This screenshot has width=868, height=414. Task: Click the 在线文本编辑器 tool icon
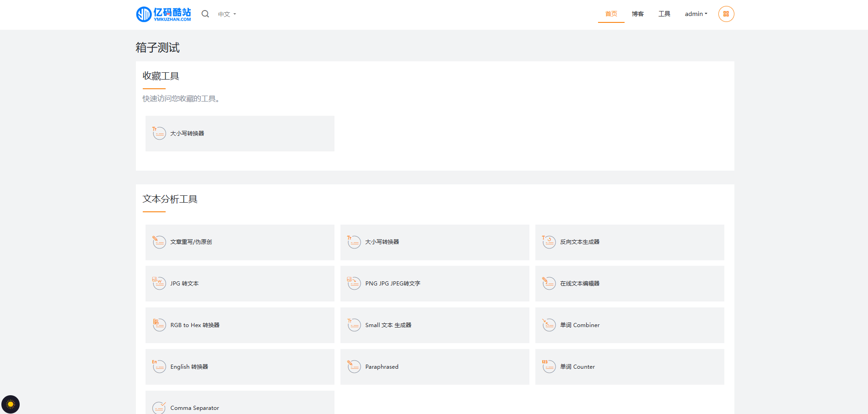pyautogui.click(x=549, y=284)
